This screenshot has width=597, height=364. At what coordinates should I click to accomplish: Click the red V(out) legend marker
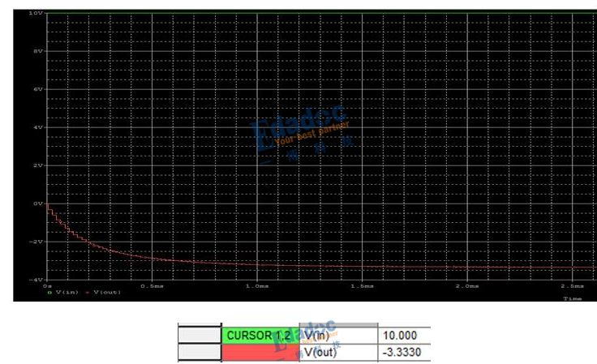(x=87, y=293)
